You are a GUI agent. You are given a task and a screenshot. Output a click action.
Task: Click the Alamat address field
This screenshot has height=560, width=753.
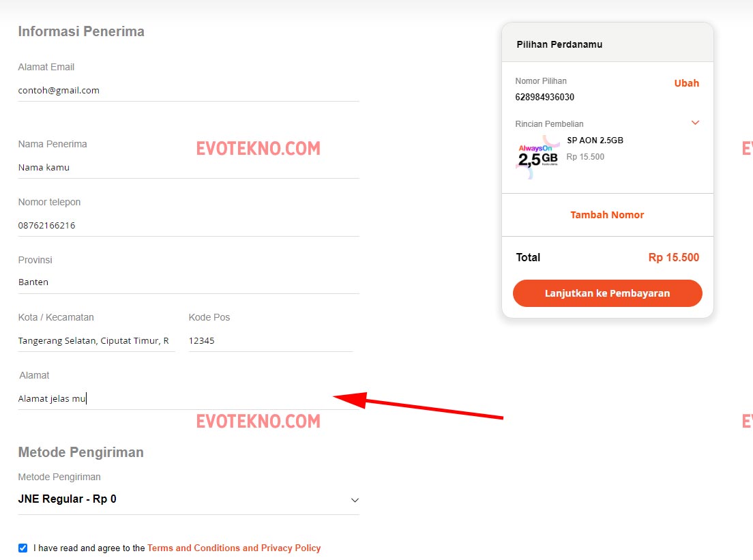tap(188, 398)
